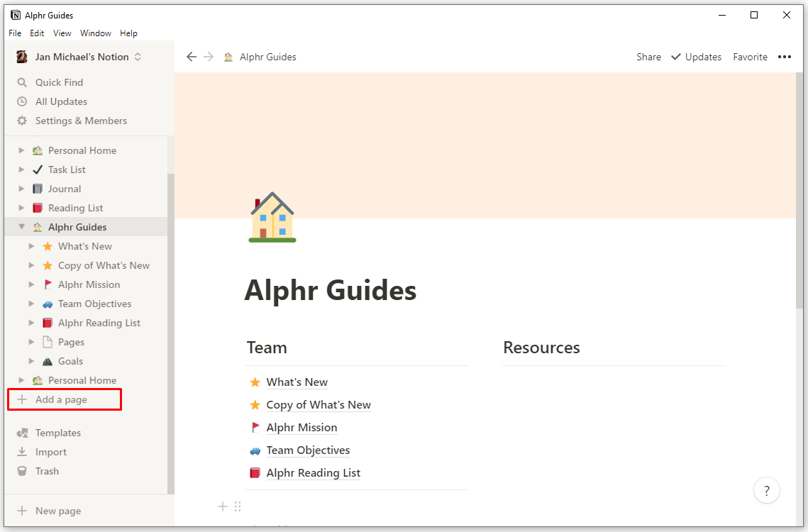This screenshot has height=532, width=808.
Task: Click the All Updates clock icon
Action: click(x=22, y=101)
